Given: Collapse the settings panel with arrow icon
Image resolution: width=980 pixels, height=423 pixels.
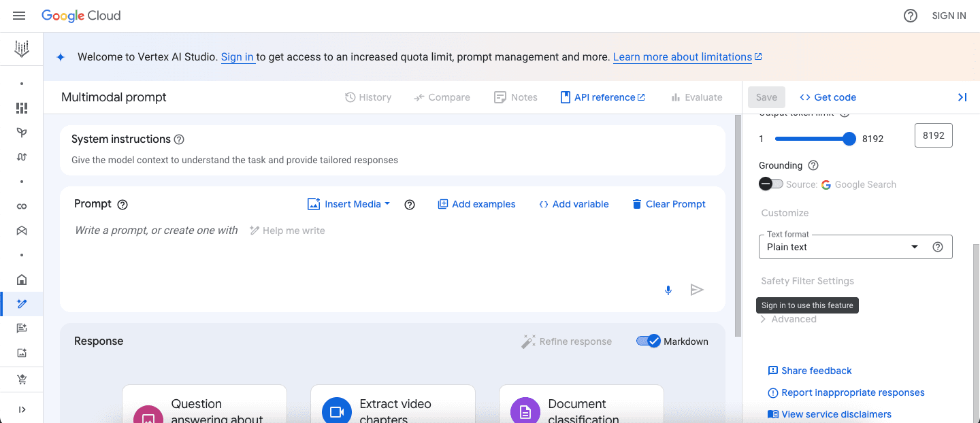Looking at the screenshot, I should (962, 97).
